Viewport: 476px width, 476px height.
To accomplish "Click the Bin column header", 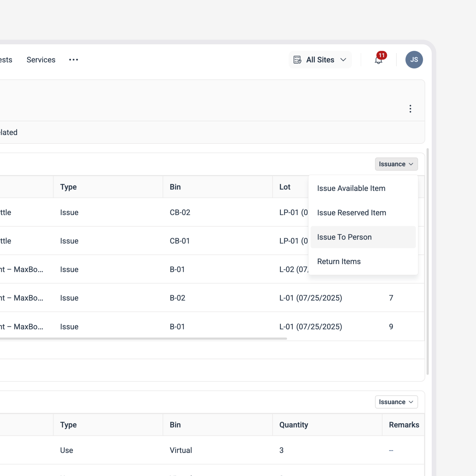I will 175,187.
